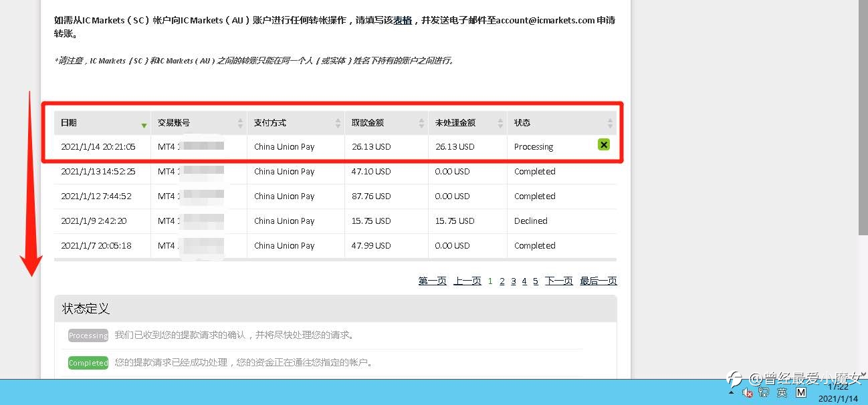Go to 最后一页 of results
The height and width of the screenshot is (405, 868).
[599, 281]
